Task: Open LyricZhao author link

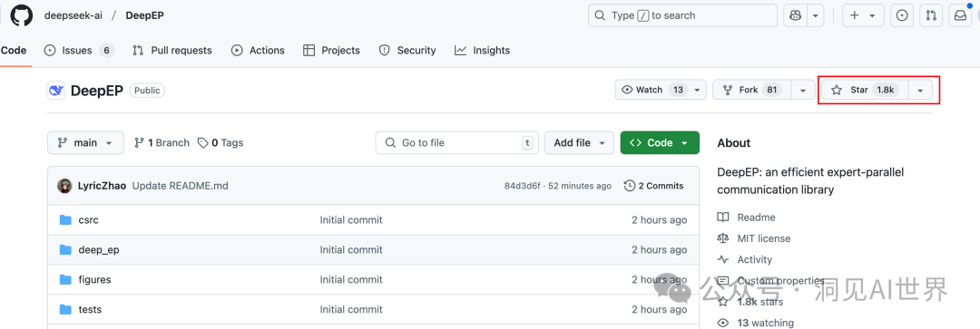Action: click(102, 186)
